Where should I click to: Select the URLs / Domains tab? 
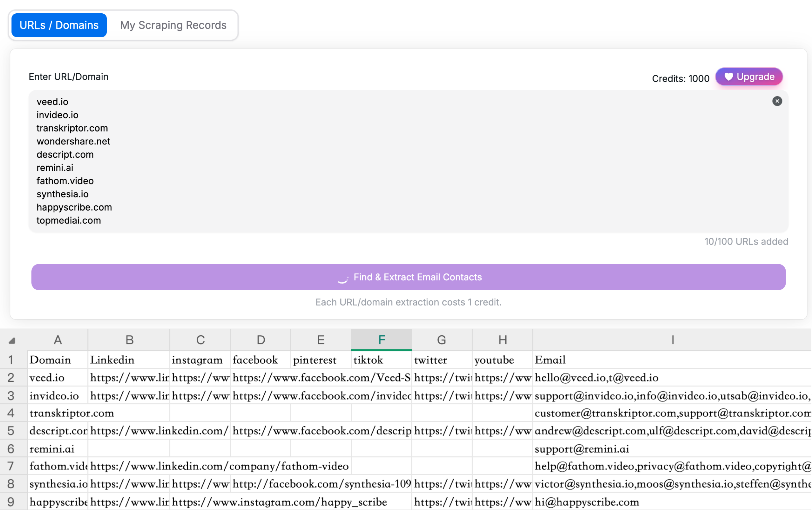[x=59, y=25]
